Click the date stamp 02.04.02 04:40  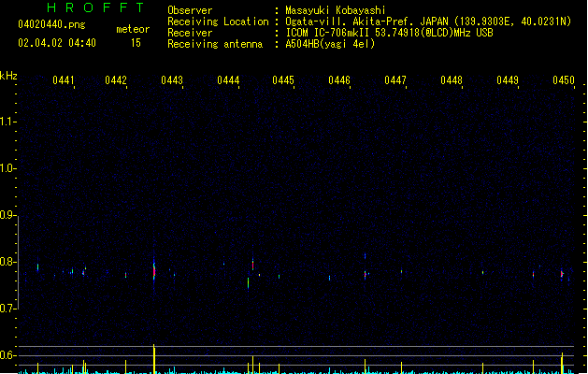point(57,43)
